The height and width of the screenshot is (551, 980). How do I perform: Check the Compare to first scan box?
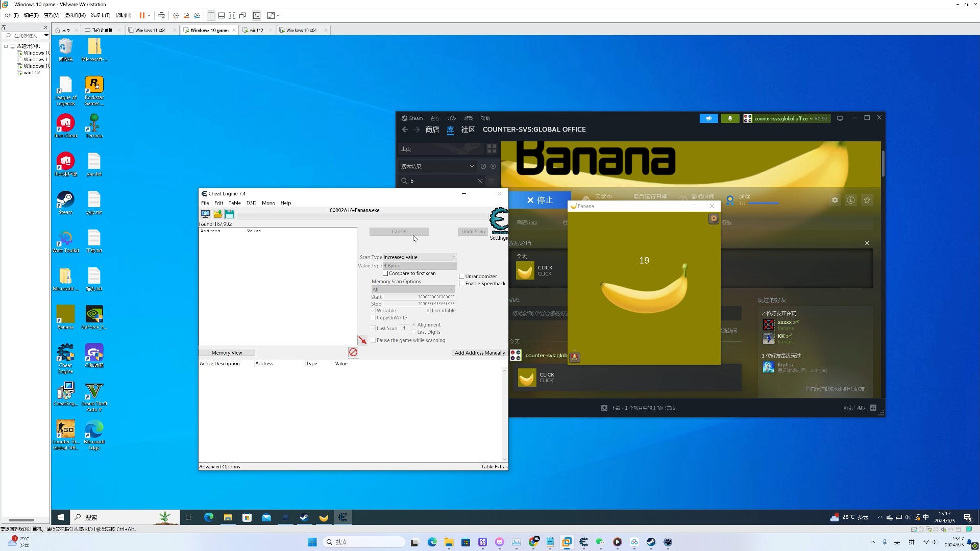[x=385, y=273]
